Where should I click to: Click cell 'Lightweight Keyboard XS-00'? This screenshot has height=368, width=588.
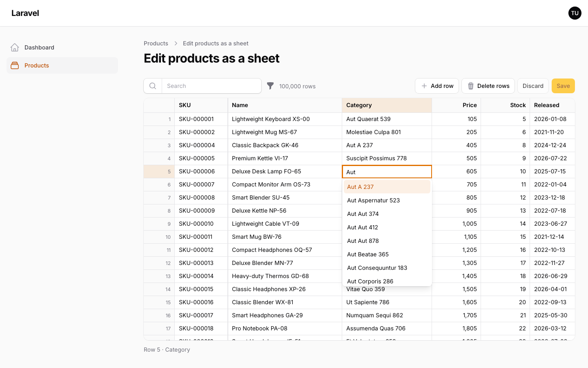pos(285,119)
